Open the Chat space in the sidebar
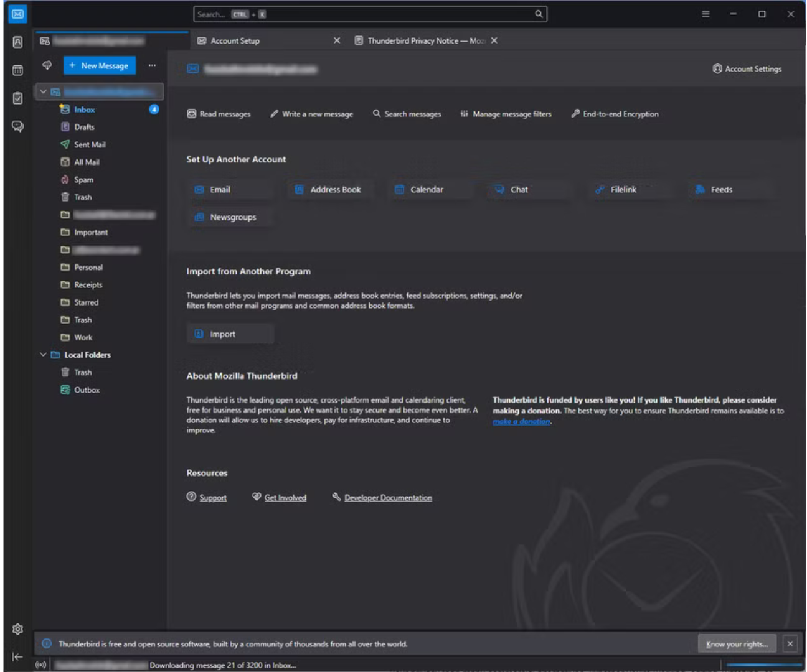The image size is (807, 672). pyautogui.click(x=17, y=126)
